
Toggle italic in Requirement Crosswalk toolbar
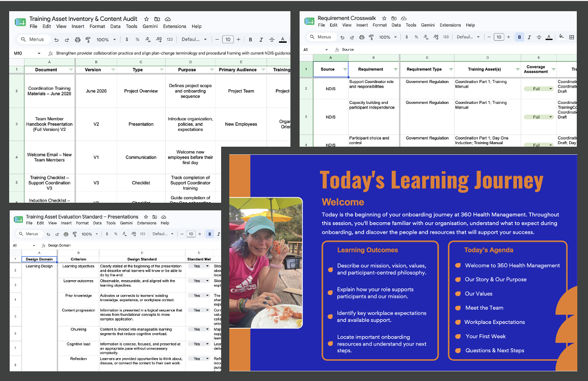coord(529,37)
